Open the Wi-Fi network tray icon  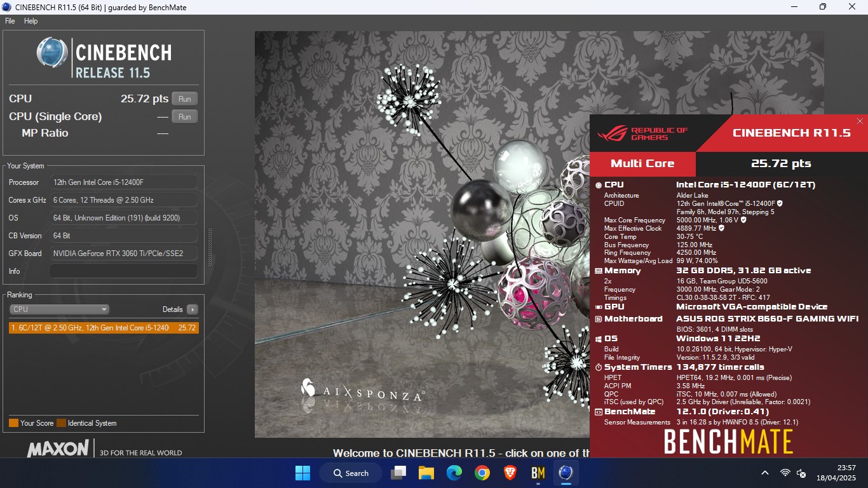click(x=785, y=473)
